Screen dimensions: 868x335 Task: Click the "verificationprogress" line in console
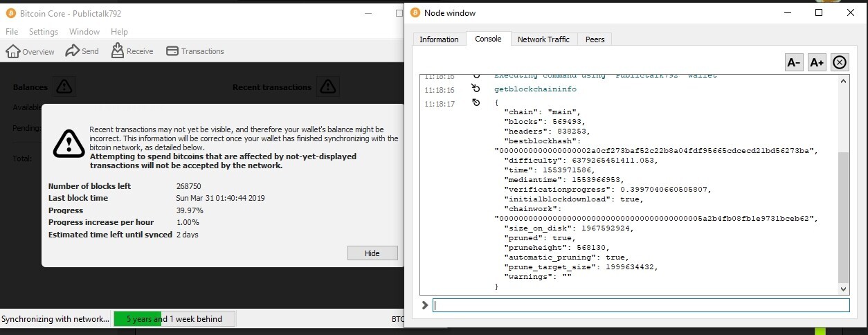608,189
